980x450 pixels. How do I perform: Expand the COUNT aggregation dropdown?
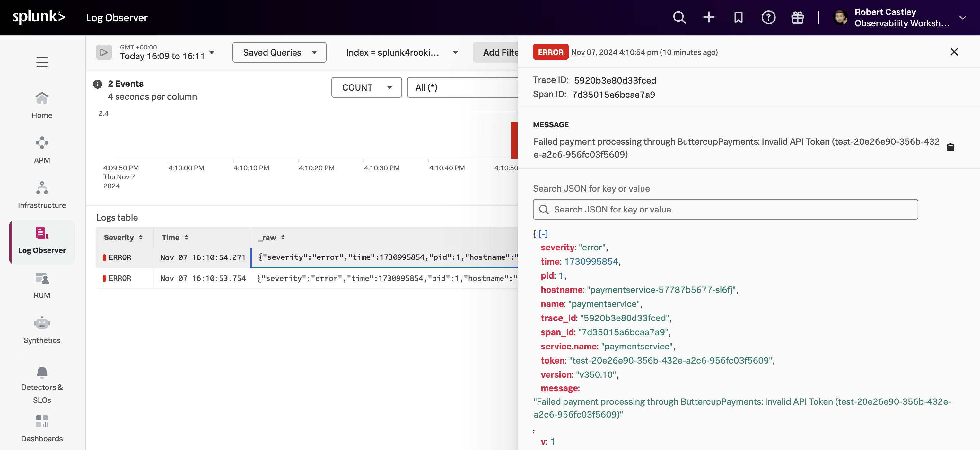tap(366, 87)
